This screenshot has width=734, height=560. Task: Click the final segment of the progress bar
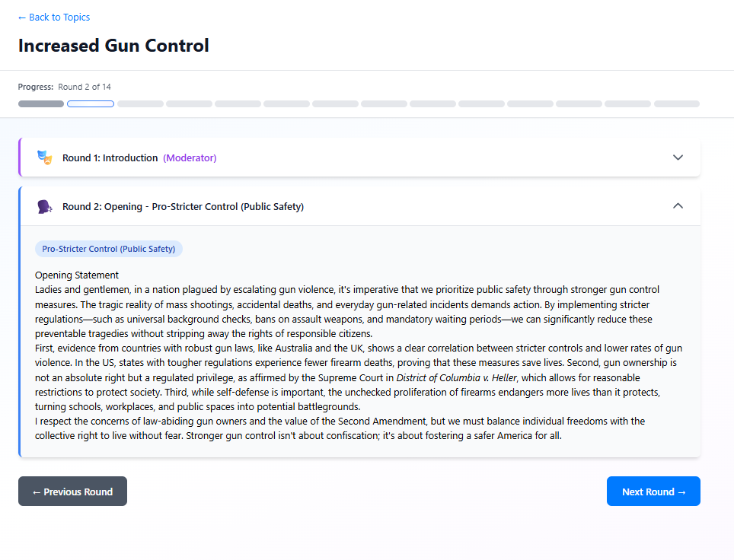pos(676,103)
